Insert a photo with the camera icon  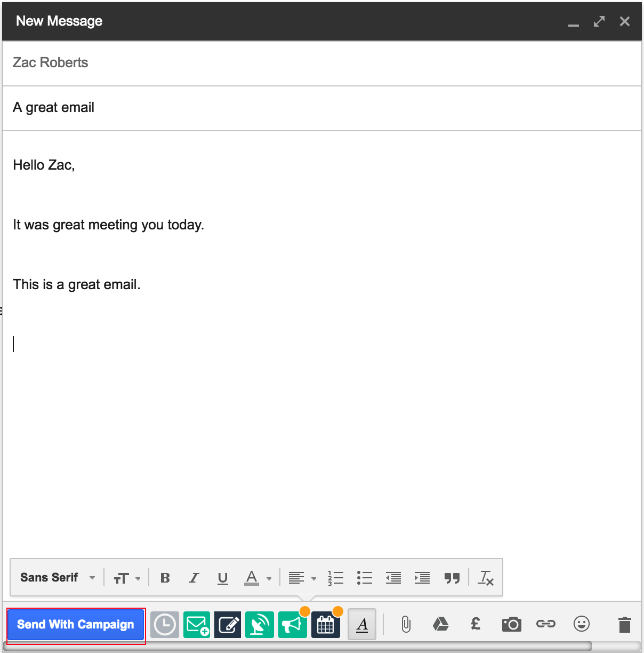[511, 624]
